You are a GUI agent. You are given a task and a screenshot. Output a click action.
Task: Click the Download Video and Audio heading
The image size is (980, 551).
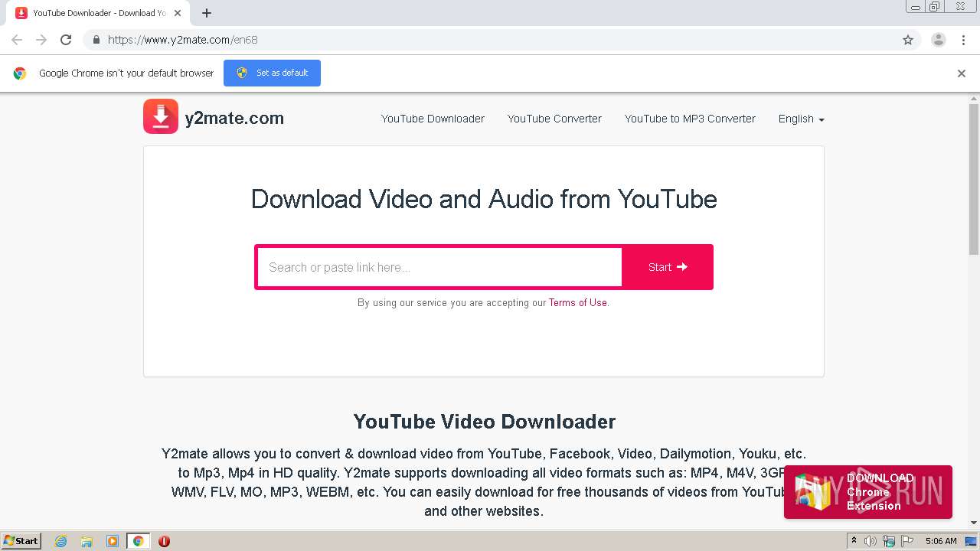click(x=484, y=199)
